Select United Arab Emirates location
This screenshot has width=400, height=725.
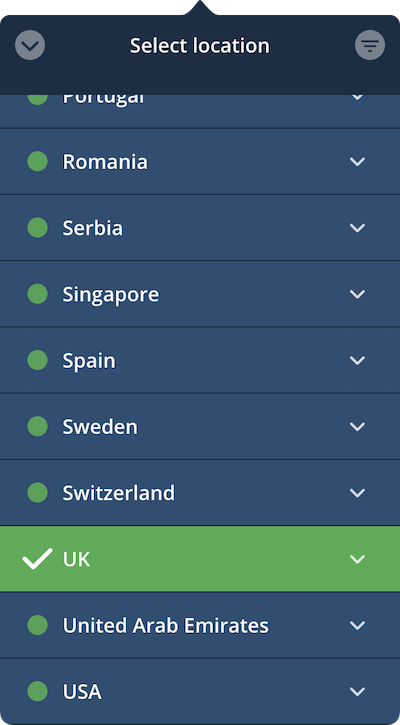pyautogui.click(x=200, y=626)
